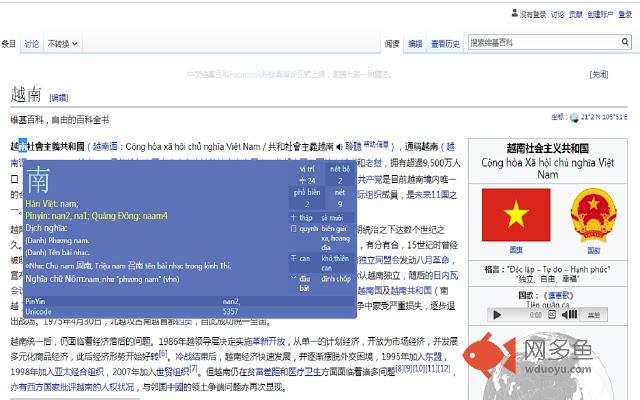Screen dimensions: 640x400
Task: Open the Vietnam national emblem thumbnail
Action: [594, 216]
